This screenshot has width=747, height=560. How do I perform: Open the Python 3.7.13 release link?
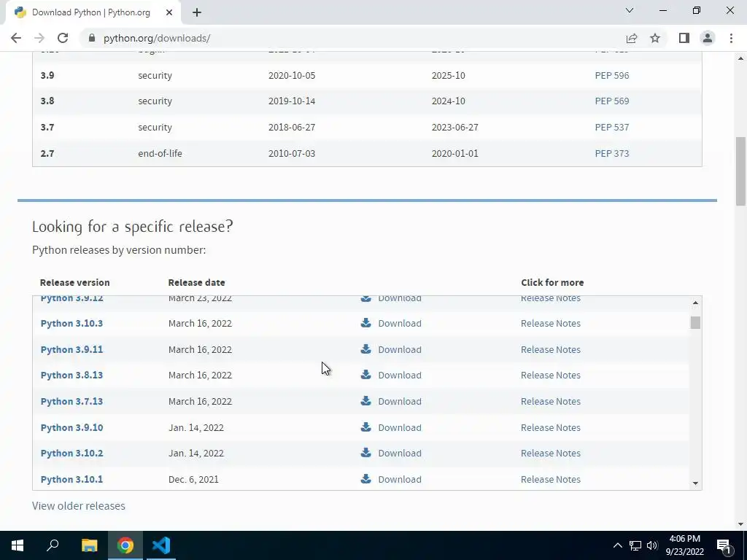[71, 402]
